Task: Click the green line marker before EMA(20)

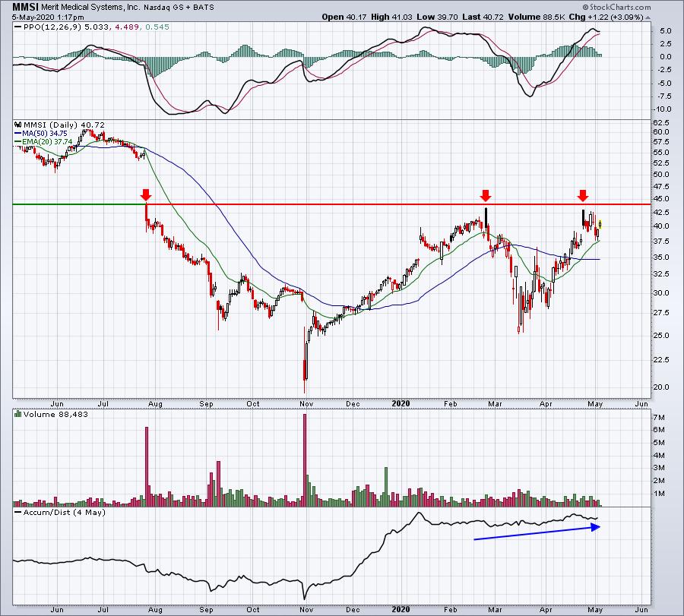Action: (17, 142)
